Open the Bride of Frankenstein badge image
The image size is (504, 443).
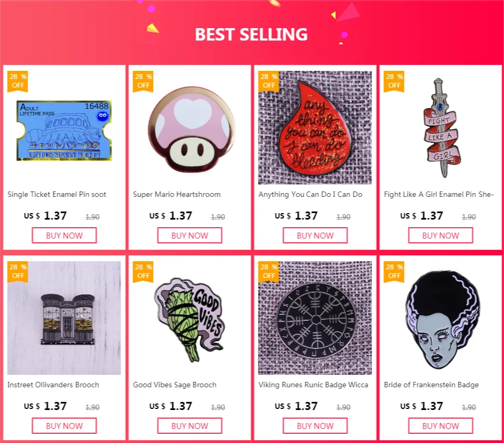point(440,318)
